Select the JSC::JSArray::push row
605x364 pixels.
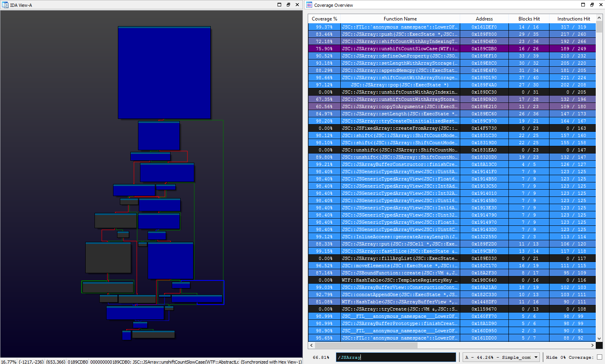[452, 34]
